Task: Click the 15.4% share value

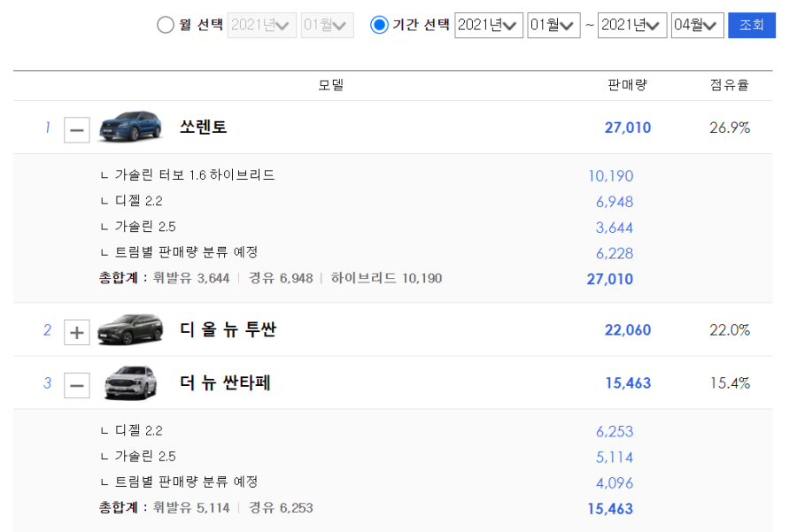Action: click(730, 383)
